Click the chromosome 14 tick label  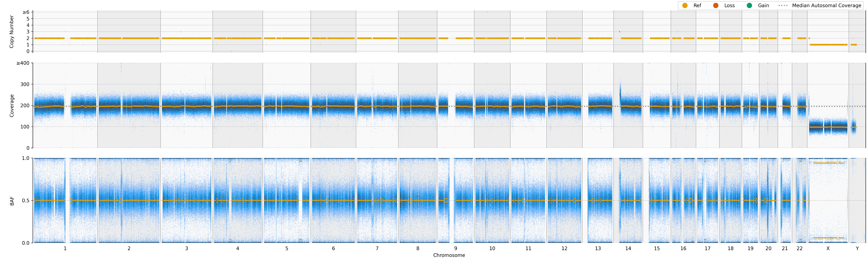[x=628, y=249]
